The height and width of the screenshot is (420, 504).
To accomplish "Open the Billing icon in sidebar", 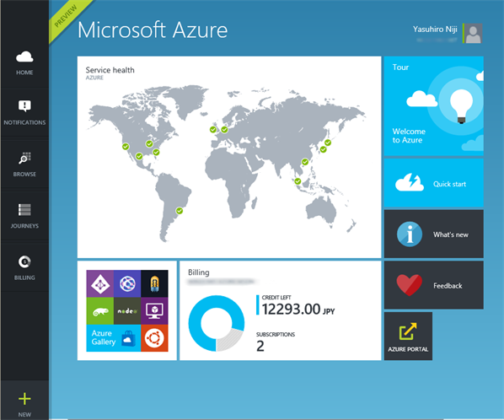I will tap(24, 261).
